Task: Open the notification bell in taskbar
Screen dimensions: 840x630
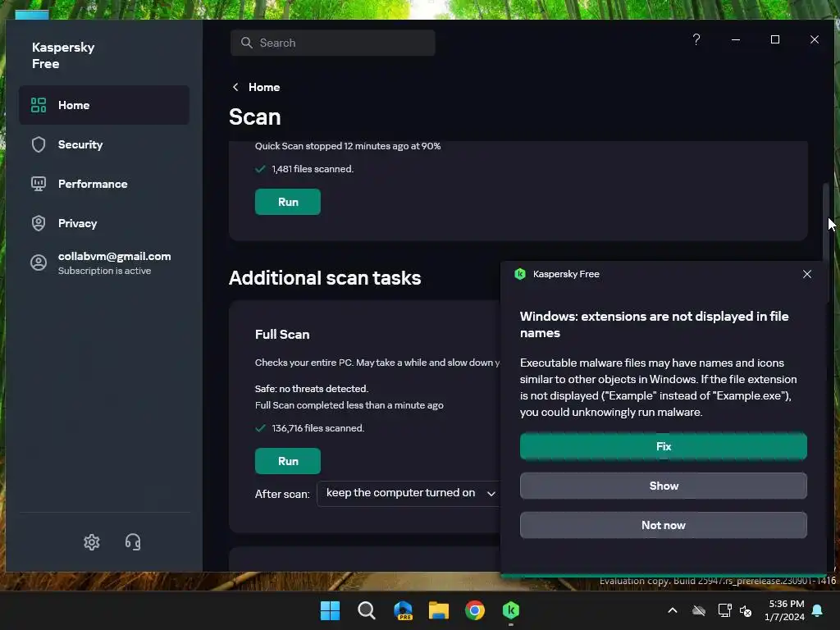Action: pos(817,610)
